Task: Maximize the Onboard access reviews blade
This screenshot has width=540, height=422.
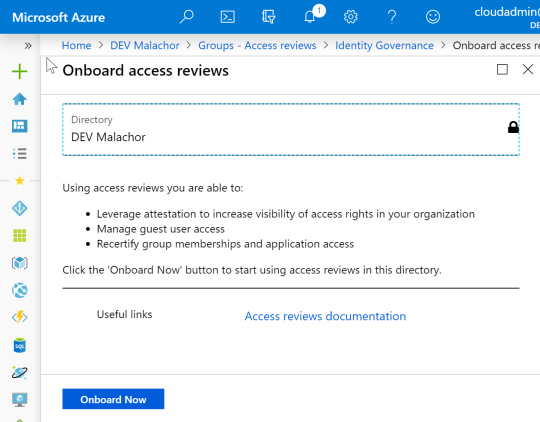Action: [502, 69]
